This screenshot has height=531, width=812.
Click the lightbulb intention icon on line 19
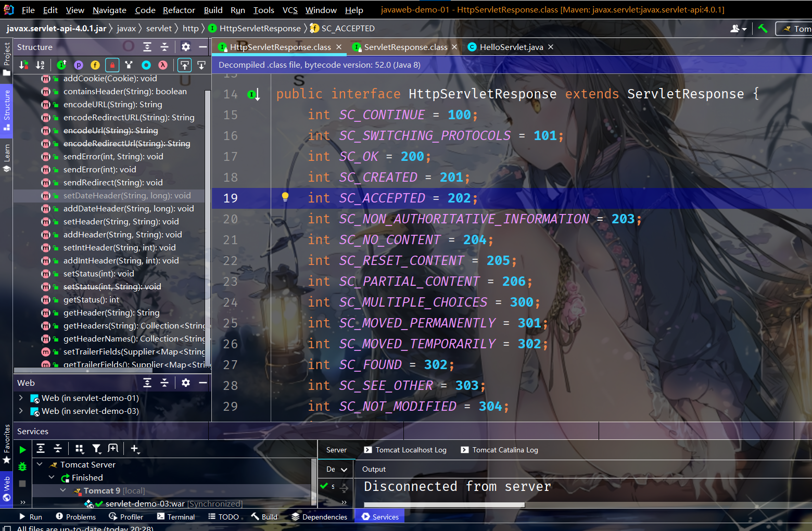(285, 197)
